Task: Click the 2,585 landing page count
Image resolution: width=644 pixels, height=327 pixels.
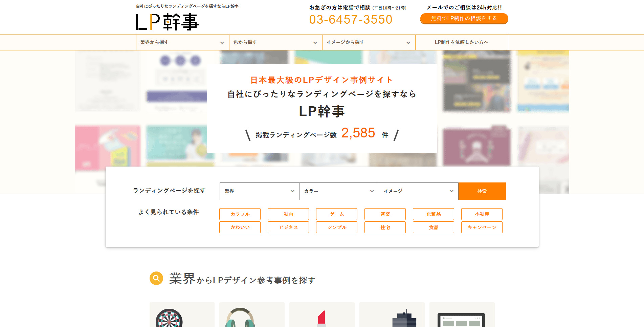Action: (x=358, y=133)
